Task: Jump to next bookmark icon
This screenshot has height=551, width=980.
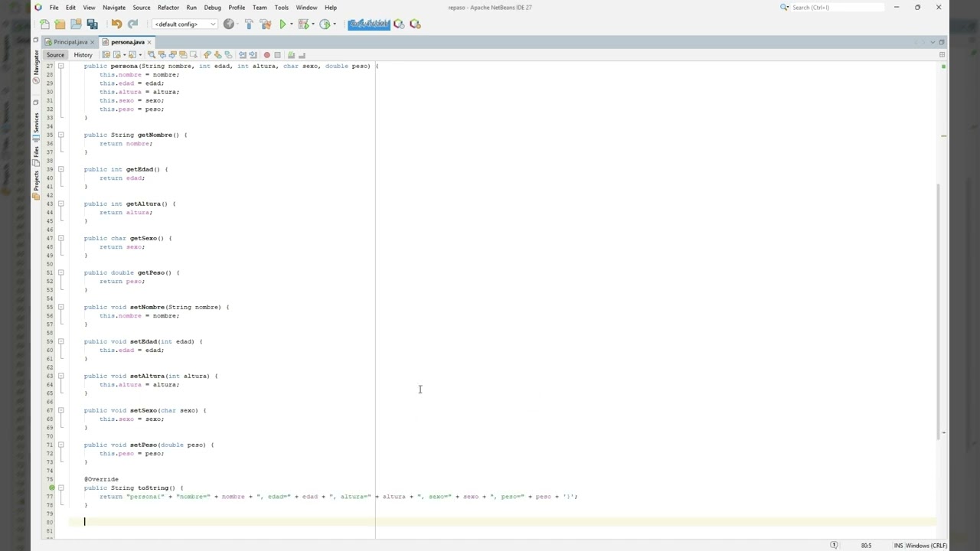Action: (x=217, y=55)
